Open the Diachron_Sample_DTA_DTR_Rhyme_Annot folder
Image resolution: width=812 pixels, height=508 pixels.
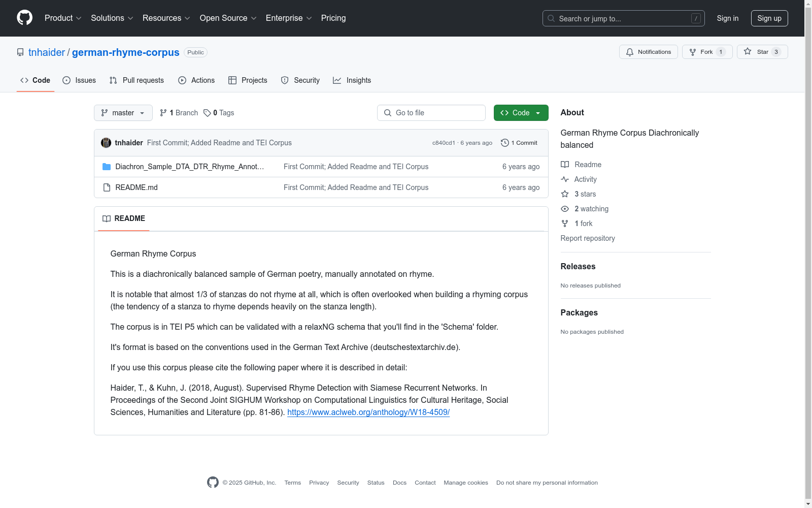[190, 167]
